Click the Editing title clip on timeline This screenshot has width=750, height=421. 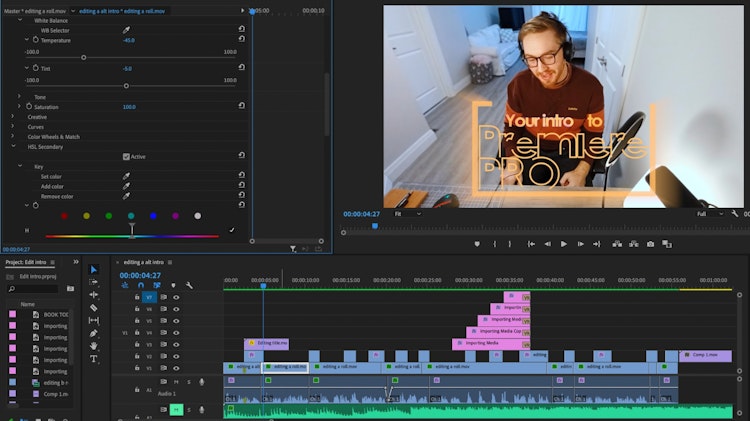(268, 343)
